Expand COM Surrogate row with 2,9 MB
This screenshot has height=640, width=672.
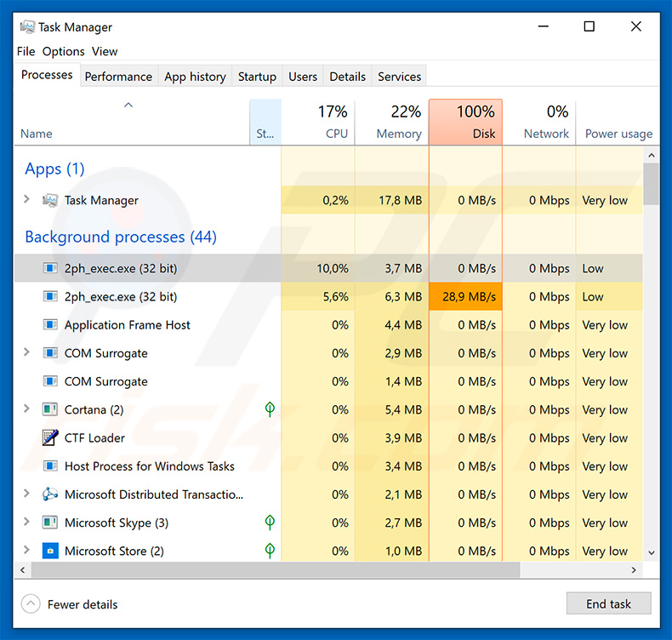(x=26, y=352)
